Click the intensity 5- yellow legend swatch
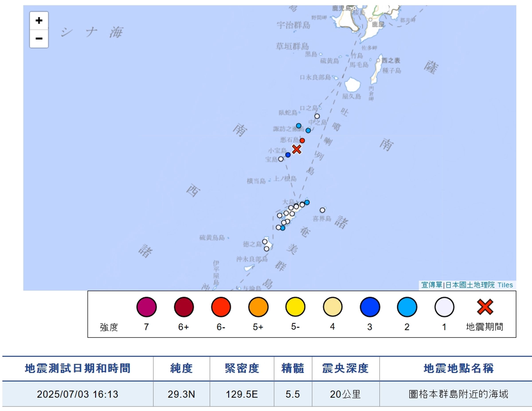Viewport: 532px width, 411px height. pyautogui.click(x=295, y=307)
